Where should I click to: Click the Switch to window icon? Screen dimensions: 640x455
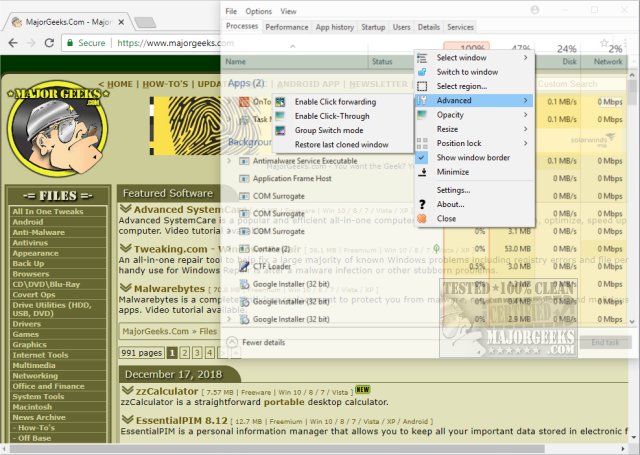[x=422, y=72]
